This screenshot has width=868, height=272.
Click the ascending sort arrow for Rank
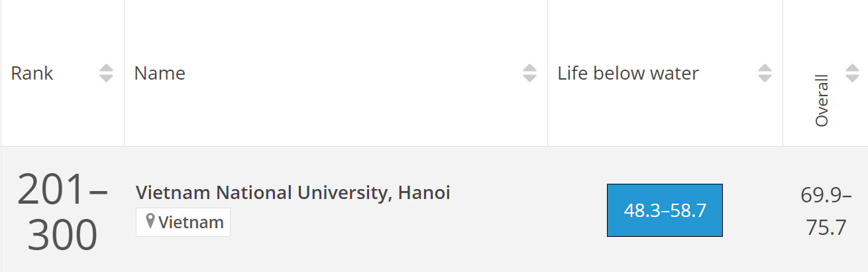pyautogui.click(x=106, y=68)
